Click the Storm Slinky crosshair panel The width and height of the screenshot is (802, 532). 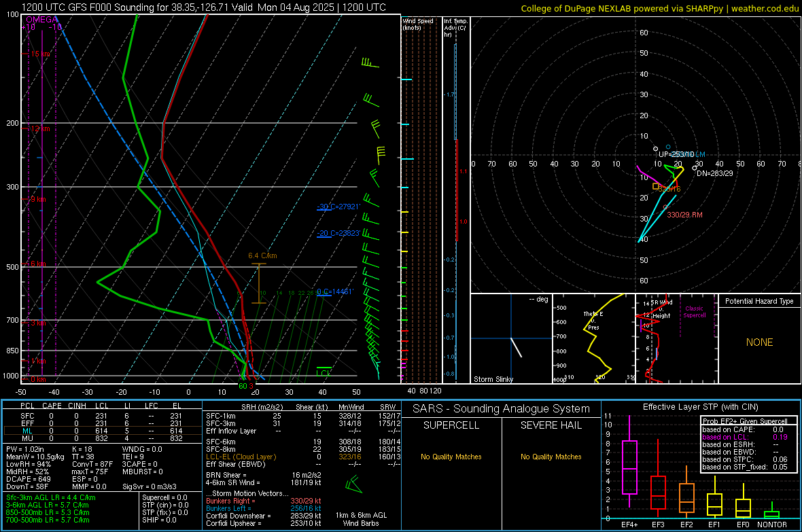[511, 338]
